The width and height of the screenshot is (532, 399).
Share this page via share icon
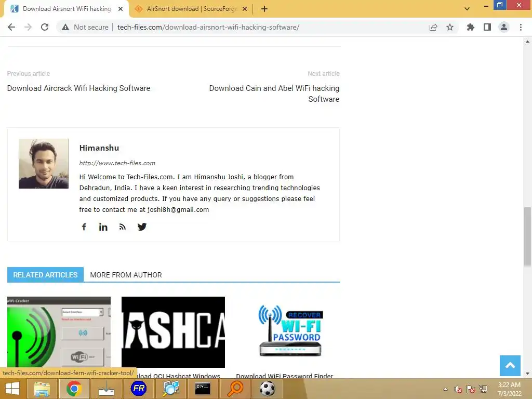[433, 27]
